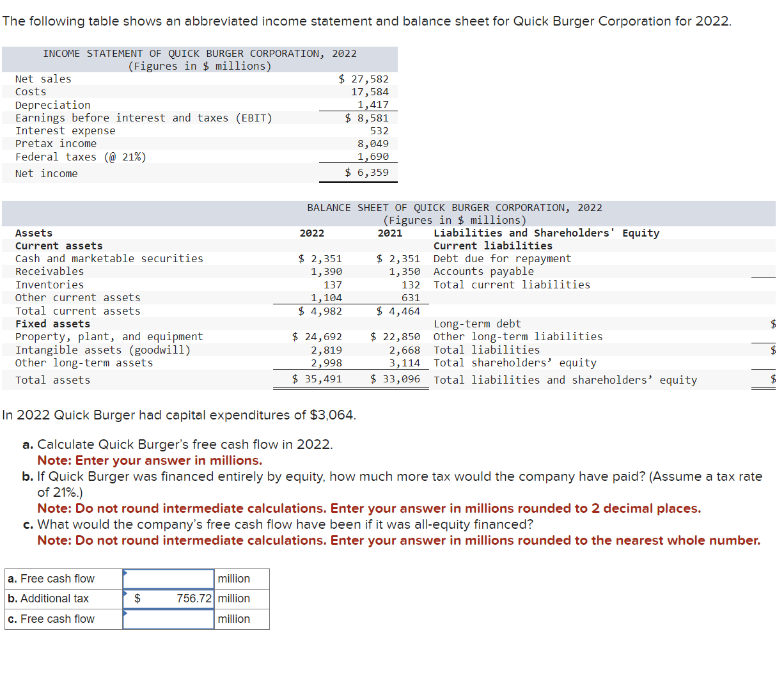Click the 2022 Inventories value 137
This screenshot has width=784, height=681.
333,285
